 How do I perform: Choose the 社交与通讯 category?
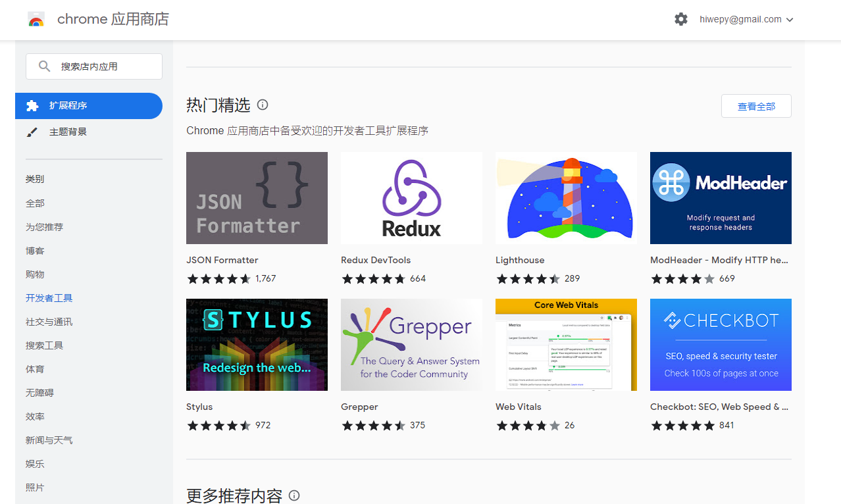49,322
